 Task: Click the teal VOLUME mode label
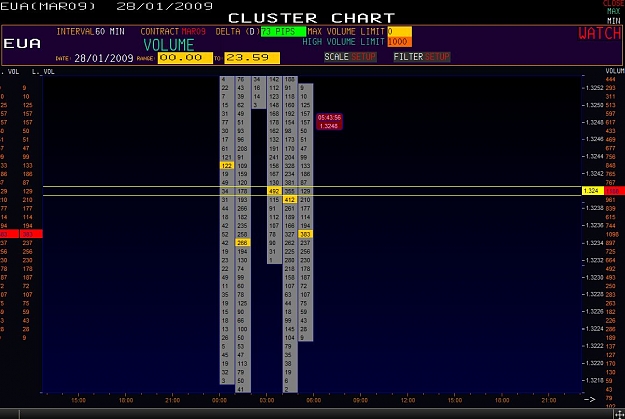click(169, 45)
